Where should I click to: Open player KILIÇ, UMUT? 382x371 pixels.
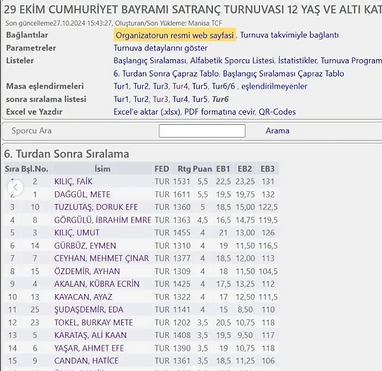pyautogui.click(x=77, y=233)
